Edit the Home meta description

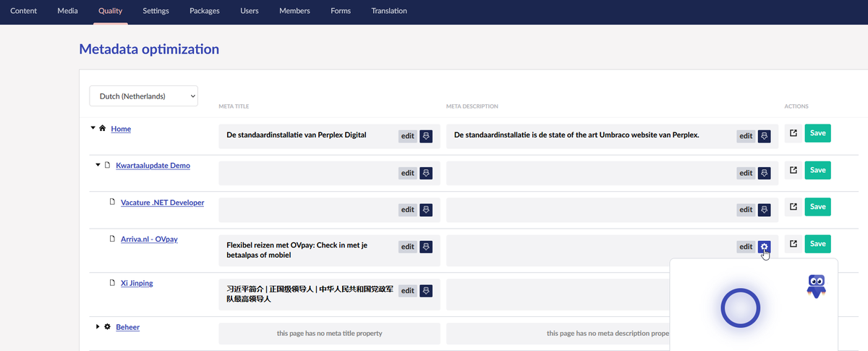click(746, 136)
